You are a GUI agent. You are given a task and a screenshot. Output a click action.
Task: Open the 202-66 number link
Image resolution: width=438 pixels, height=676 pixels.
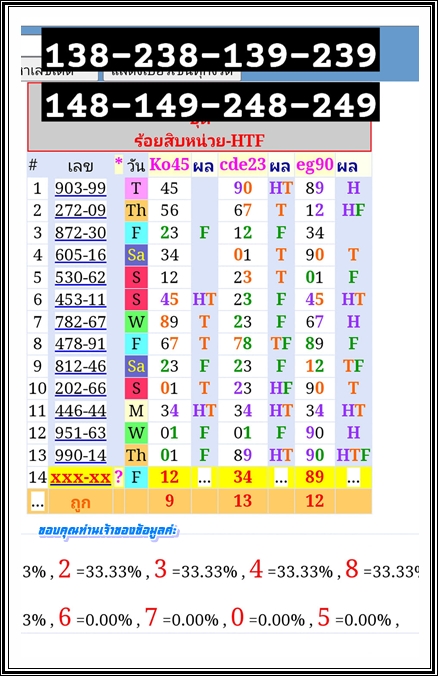click(80, 388)
